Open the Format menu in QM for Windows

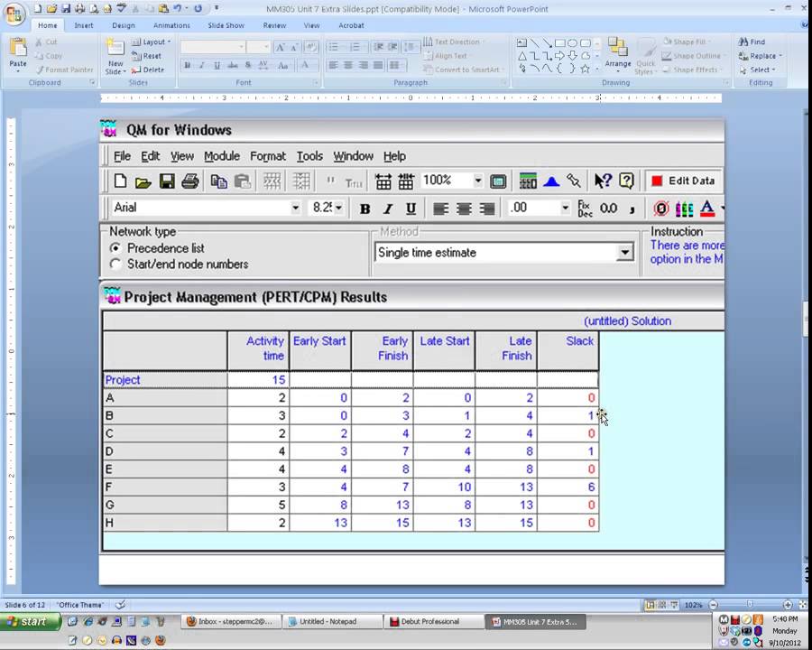tap(268, 156)
